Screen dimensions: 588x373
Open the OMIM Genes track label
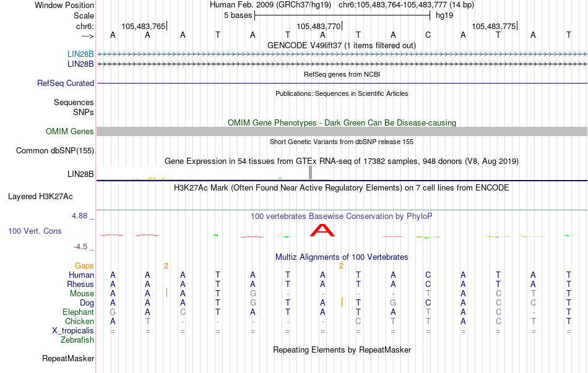(69, 132)
